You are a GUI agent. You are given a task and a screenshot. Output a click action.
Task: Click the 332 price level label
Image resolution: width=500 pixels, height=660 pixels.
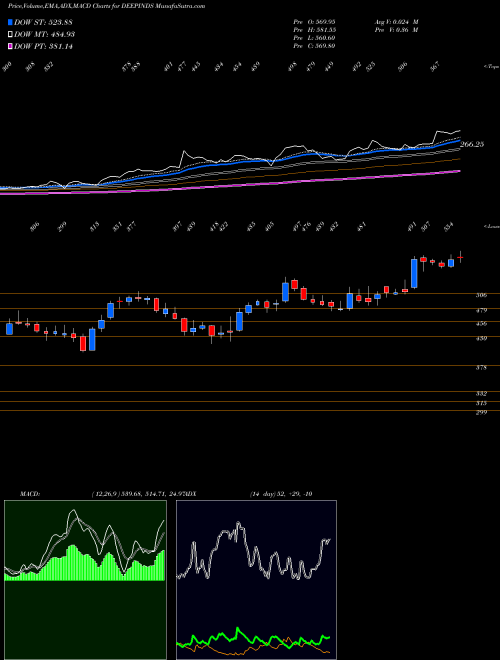point(481,394)
